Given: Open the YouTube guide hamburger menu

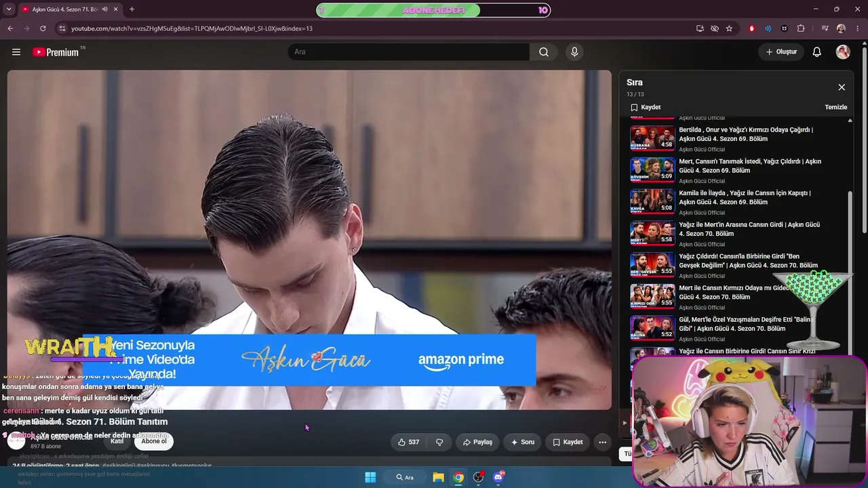Looking at the screenshot, I should (x=16, y=52).
